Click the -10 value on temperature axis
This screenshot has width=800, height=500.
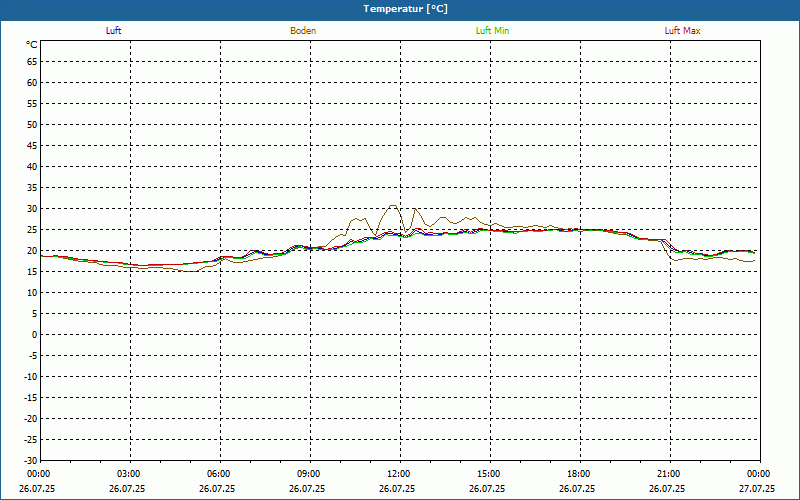30,377
